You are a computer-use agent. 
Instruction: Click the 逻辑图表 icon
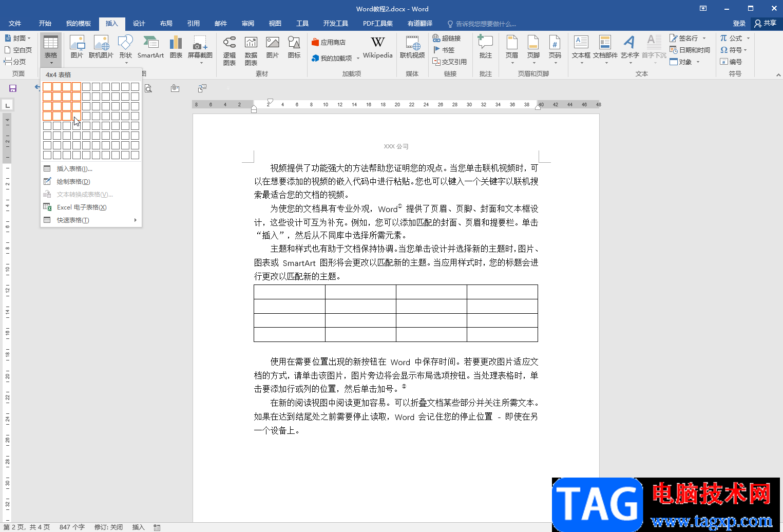pyautogui.click(x=230, y=50)
